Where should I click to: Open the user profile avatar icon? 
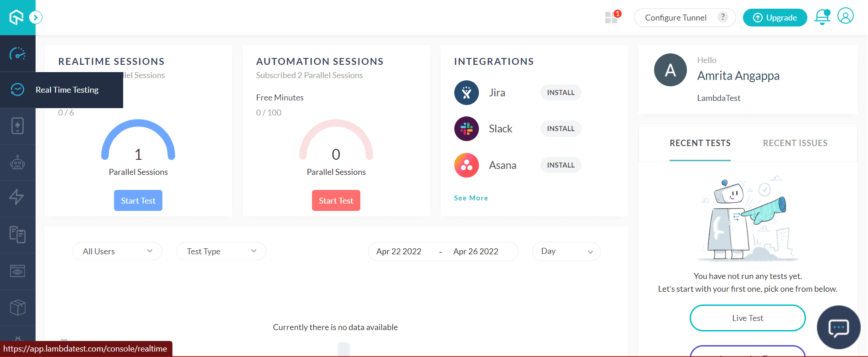click(x=845, y=16)
